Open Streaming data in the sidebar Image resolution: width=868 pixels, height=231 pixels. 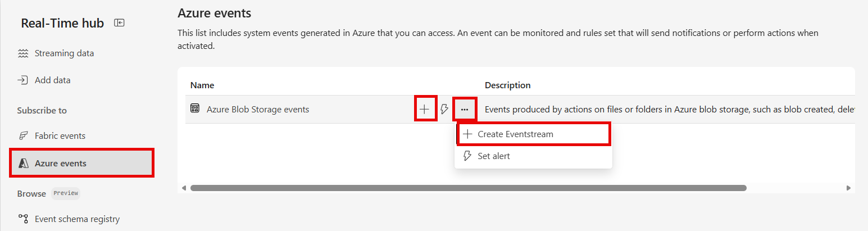pos(64,53)
